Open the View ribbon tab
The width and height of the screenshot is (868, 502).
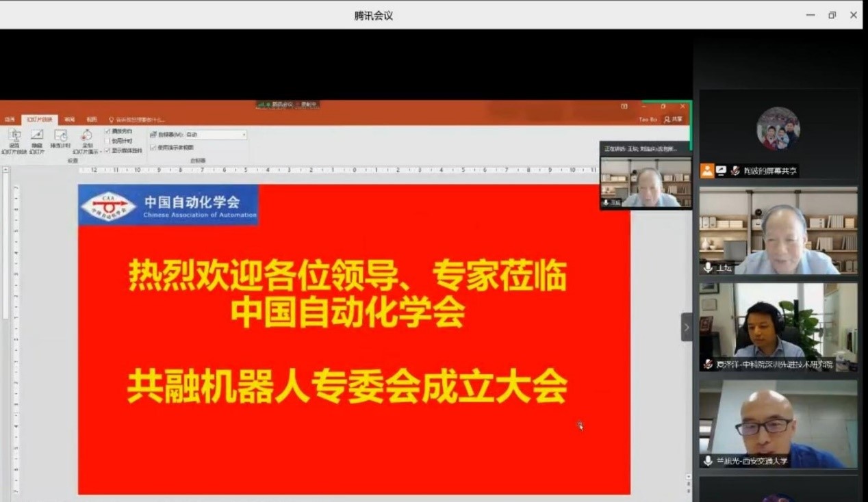(x=92, y=119)
